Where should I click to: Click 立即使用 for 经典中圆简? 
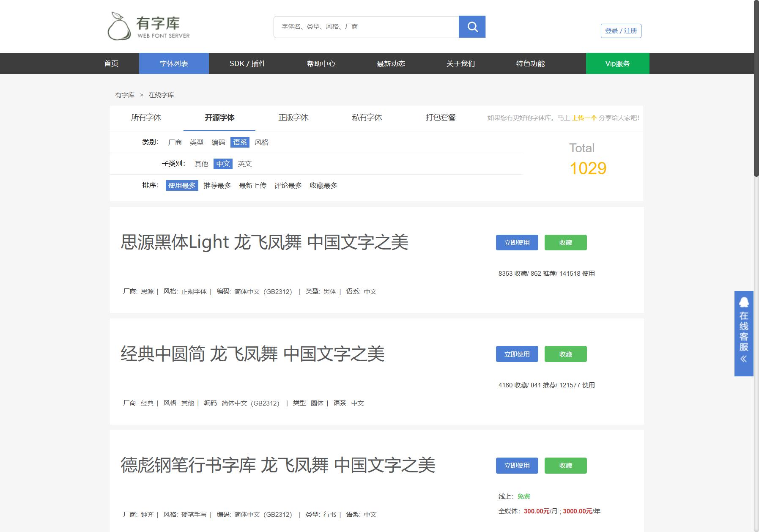tap(517, 354)
